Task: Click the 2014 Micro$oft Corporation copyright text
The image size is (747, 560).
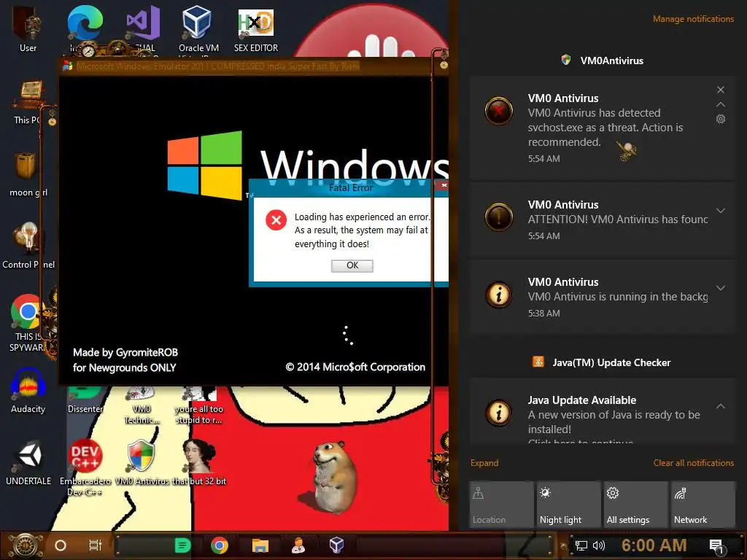Action: [x=355, y=367]
